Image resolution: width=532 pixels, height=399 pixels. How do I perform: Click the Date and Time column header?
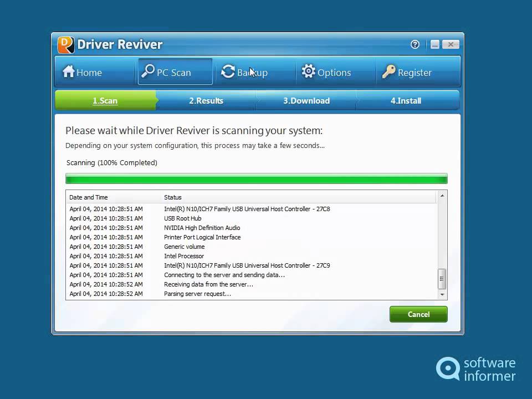113,197
